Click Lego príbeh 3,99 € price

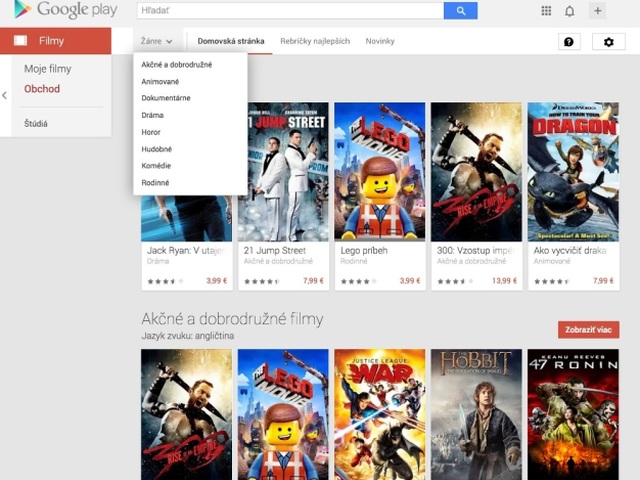(410, 281)
